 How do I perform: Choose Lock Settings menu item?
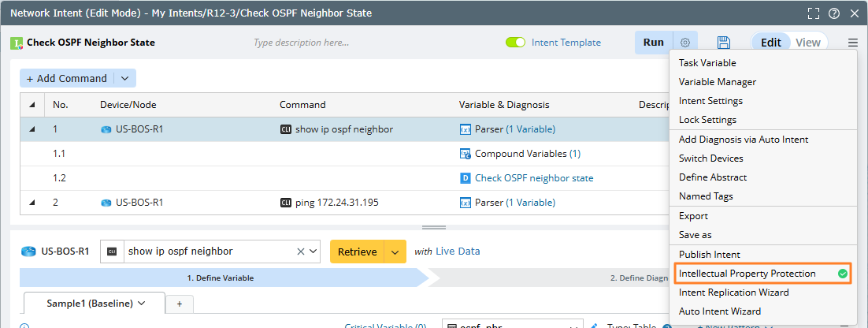pyautogui.click(x=707, y=120)
